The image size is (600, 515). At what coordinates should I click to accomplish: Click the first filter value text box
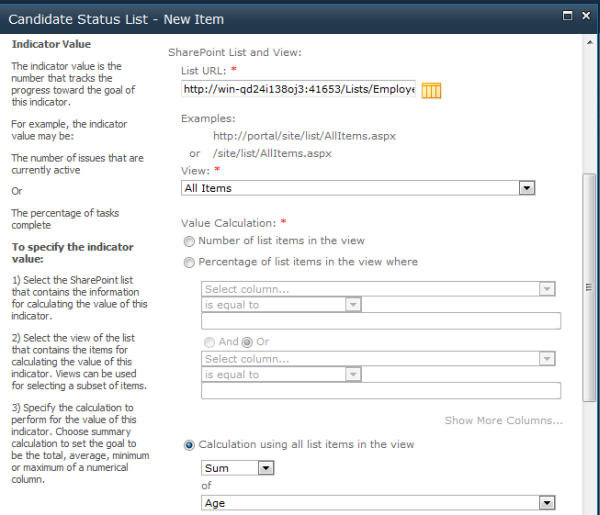point(380,322)
